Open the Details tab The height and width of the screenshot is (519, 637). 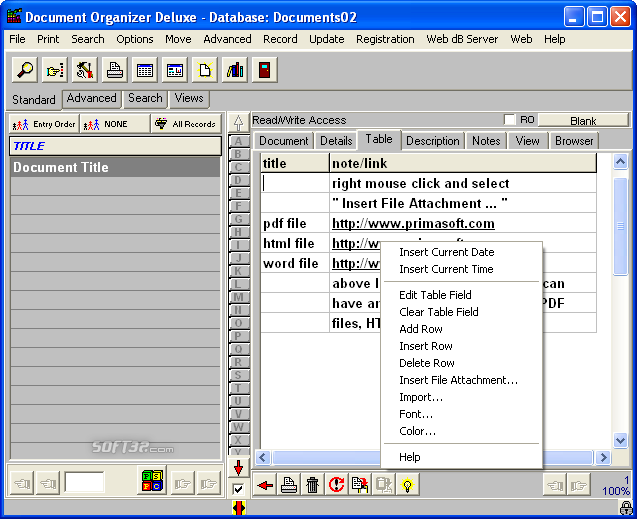336,141
